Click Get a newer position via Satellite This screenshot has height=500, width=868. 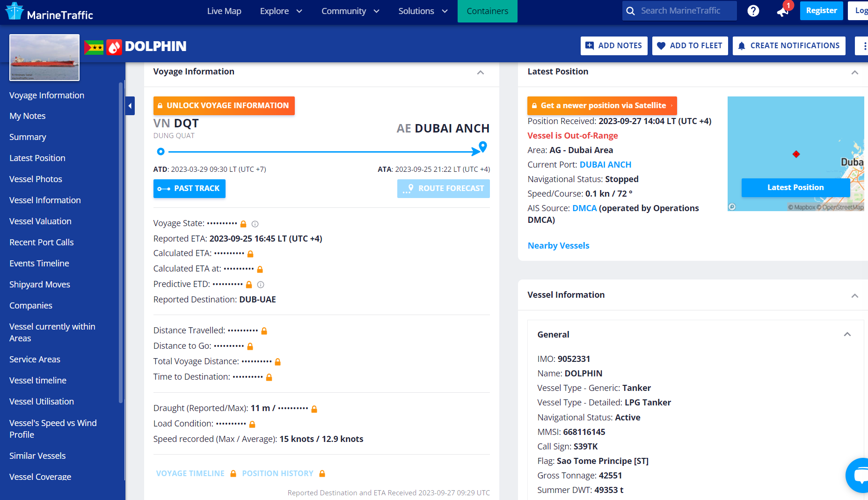pyautogui.click(x=602, y=106)
